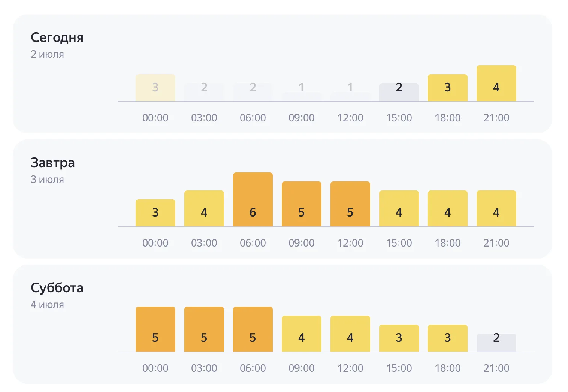The image size is (568, 392).
Task: Select Saturday's 15:00 bar showing 3
Action: (399, 338)
